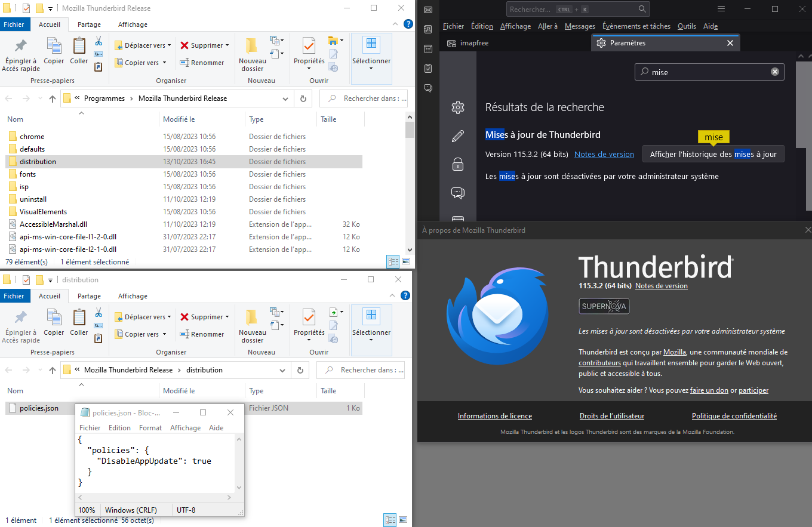
Task: Click Nouveau dossier in Mozilla Thunderbird Release window
Action: (253, 54)
